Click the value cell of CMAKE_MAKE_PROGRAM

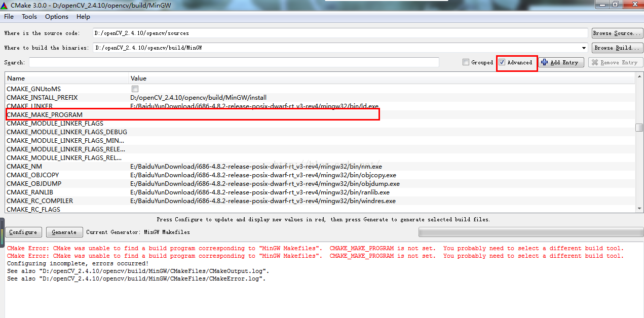[x=382, y=115]
